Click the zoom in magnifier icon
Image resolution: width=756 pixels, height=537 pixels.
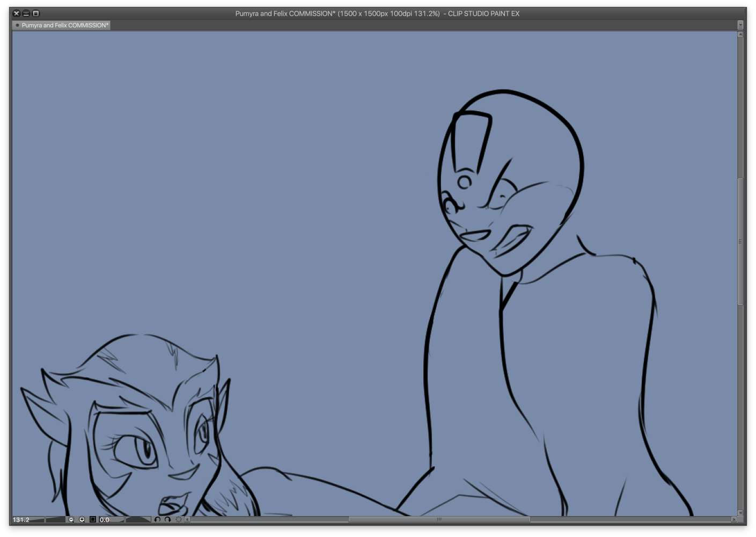82,519
